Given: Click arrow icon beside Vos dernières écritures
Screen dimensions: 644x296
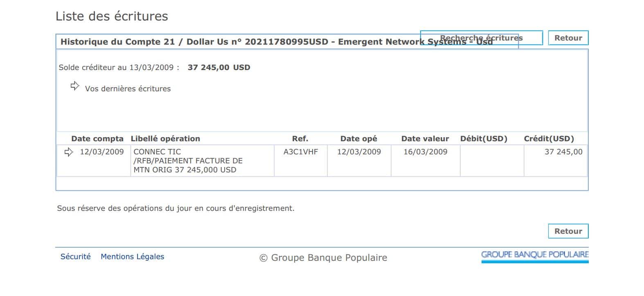Looking at the screenshot, I should [75, 86].
